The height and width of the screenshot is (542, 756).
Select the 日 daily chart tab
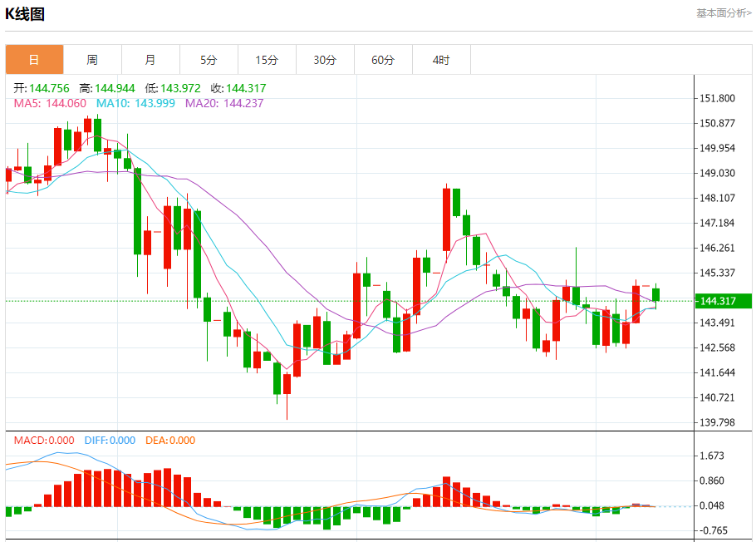point(34,60)
